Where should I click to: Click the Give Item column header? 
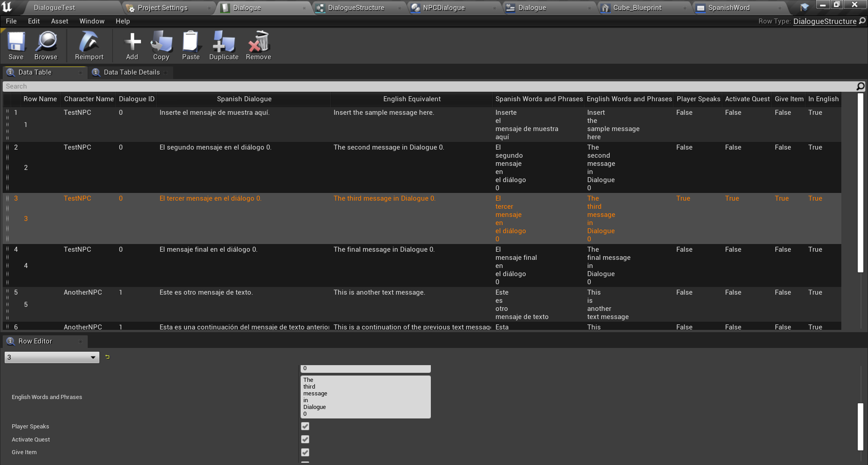tap(789, 99)
